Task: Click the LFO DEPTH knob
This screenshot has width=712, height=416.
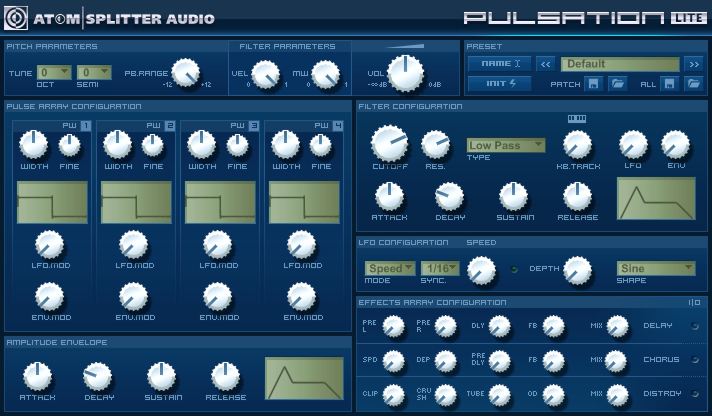Action: (x=578, y=271)
